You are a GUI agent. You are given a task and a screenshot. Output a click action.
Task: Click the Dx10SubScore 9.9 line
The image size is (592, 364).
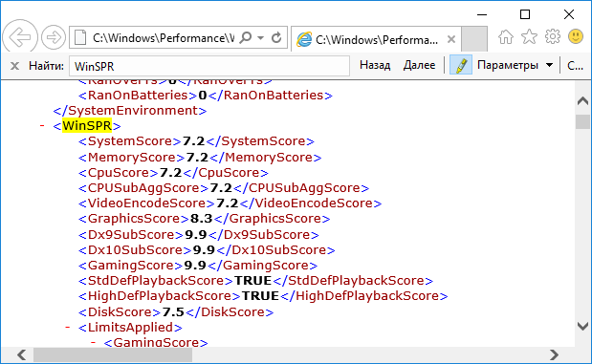(207, 250)
